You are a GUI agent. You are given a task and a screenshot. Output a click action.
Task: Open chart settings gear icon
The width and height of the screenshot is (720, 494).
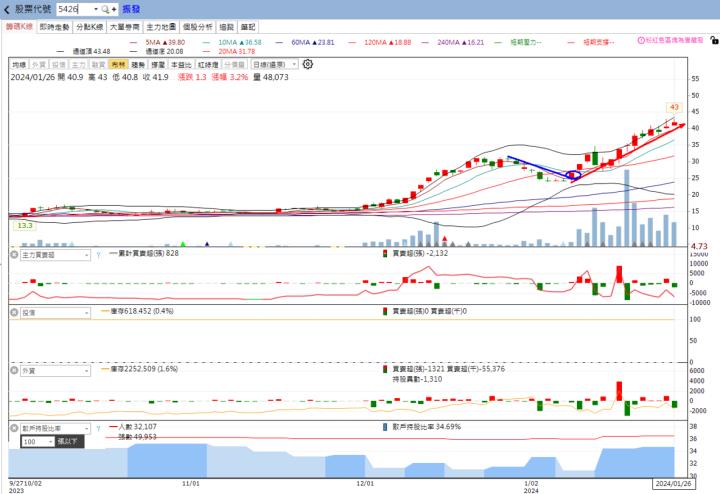pos(308,63)
